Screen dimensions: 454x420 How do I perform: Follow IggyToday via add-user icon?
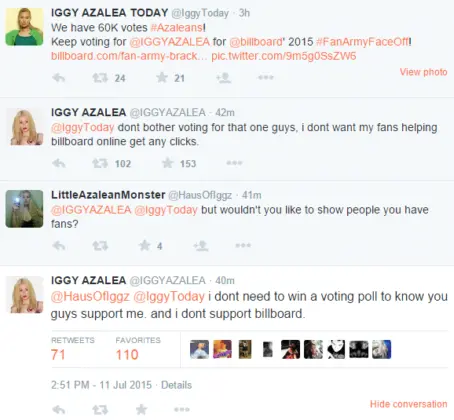[x=224, y=78]
